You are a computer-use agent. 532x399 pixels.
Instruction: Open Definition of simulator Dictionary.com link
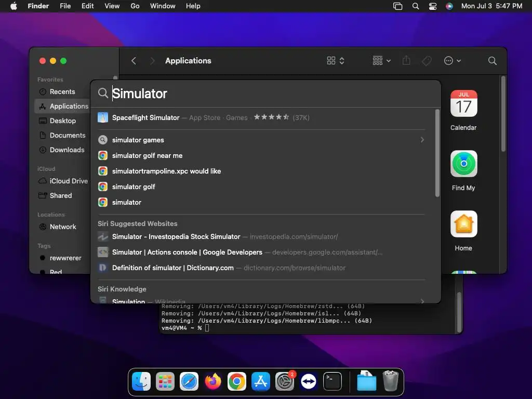click(x=261, y=268)
